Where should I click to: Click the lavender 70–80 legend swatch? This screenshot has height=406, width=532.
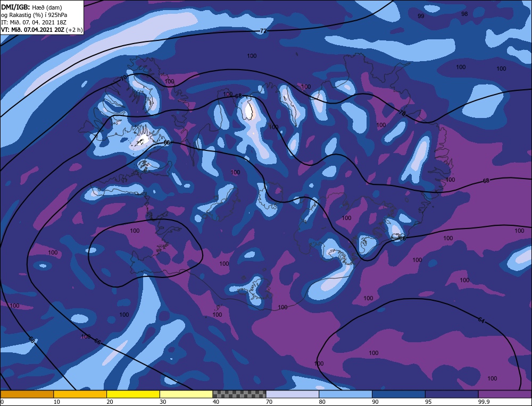coord(293,394)
